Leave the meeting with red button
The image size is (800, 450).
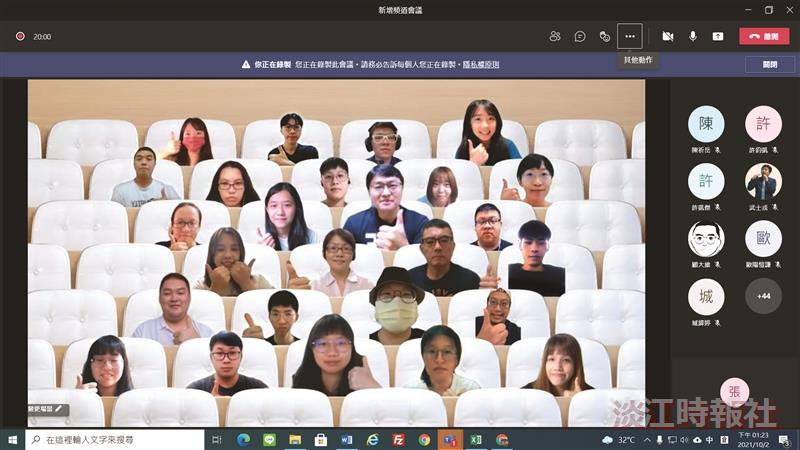pos(764,36)
